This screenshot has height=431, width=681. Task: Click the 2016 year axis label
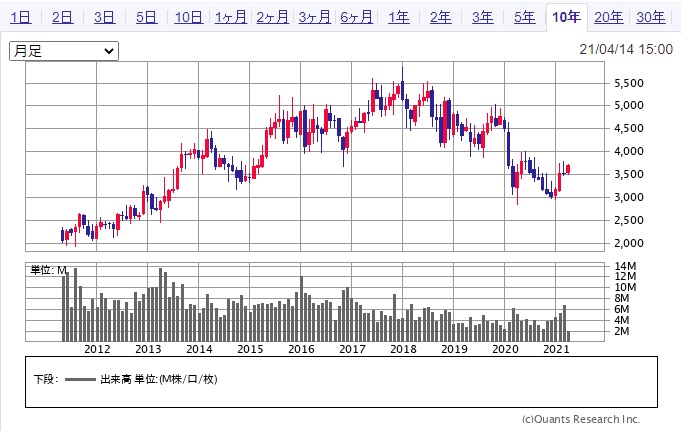301,349
